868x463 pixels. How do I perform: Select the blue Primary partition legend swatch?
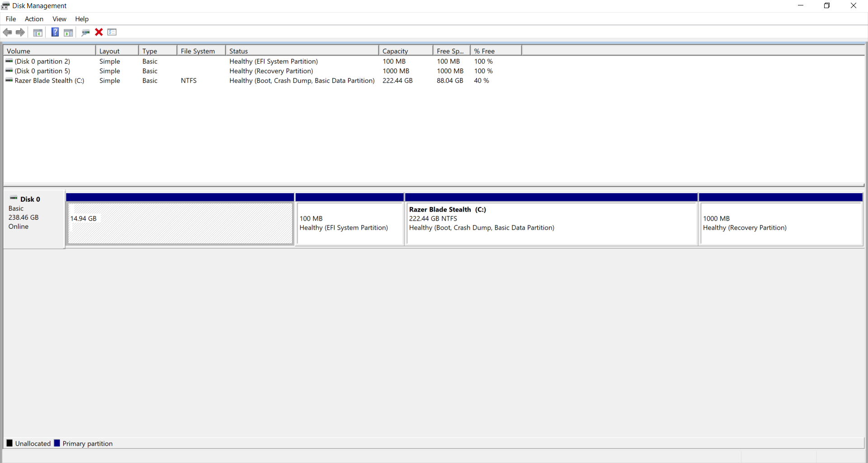pos(57,443)
